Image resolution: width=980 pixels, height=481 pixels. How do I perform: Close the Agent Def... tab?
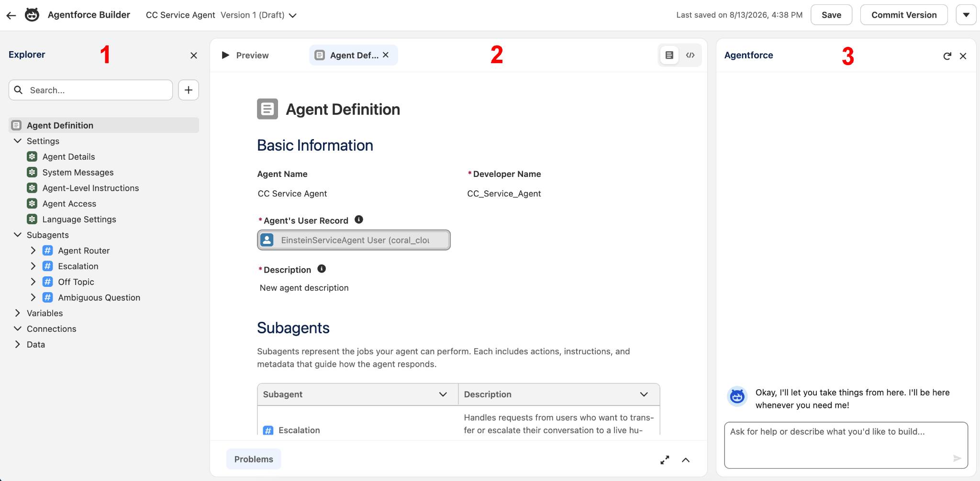point(386,55)
